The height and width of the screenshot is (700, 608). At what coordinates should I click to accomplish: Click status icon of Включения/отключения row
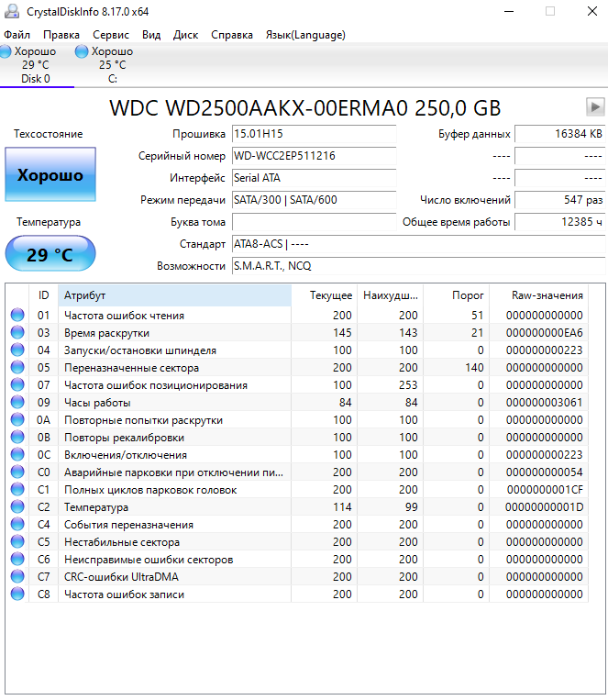click(x=17, y=454)
